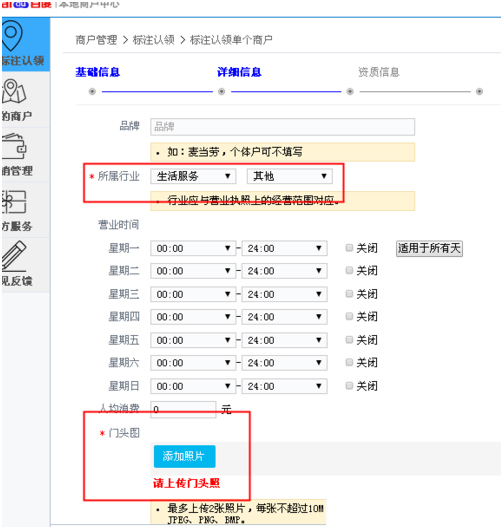The height and width of the screenshot is (527, 504).
Task: Toggle 关闭 checkbox for 星期四
Action: pyautogui.click(x=349, y=316)
